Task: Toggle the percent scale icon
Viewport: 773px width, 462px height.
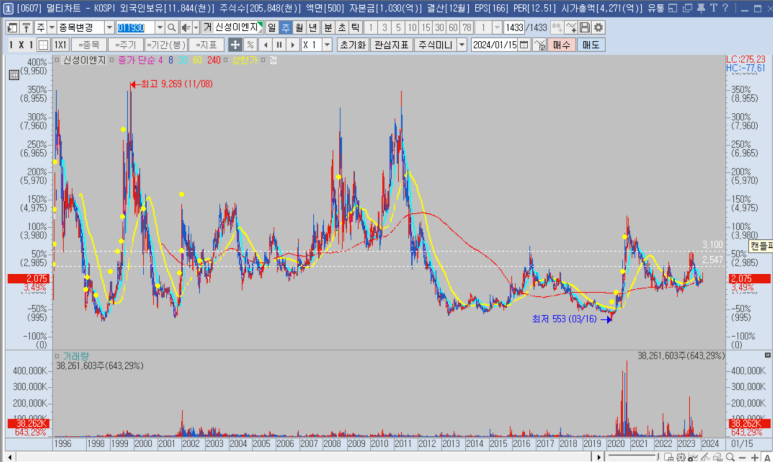Action: pos(250,45)
